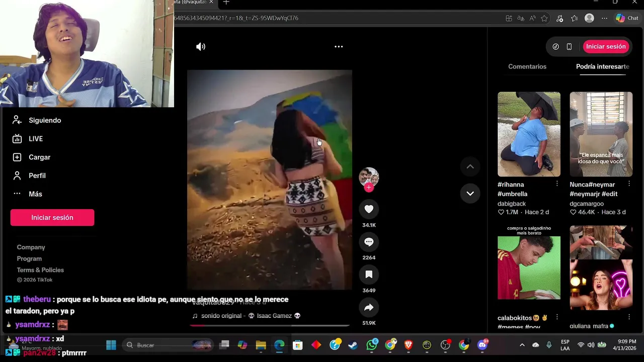Open giuliana mafra video thumbnail

[x=601, y=267]
